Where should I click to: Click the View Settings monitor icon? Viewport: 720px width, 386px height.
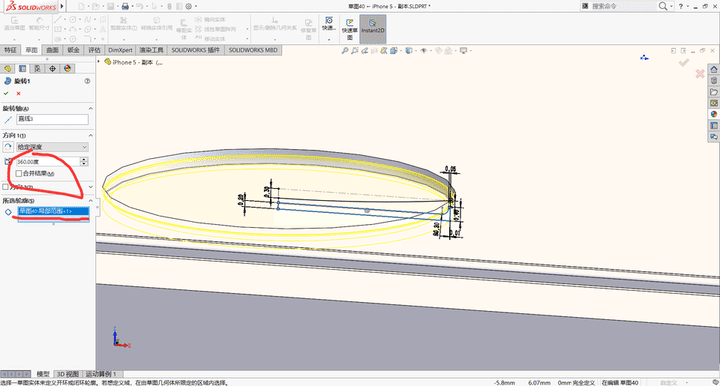coord(463,51)
